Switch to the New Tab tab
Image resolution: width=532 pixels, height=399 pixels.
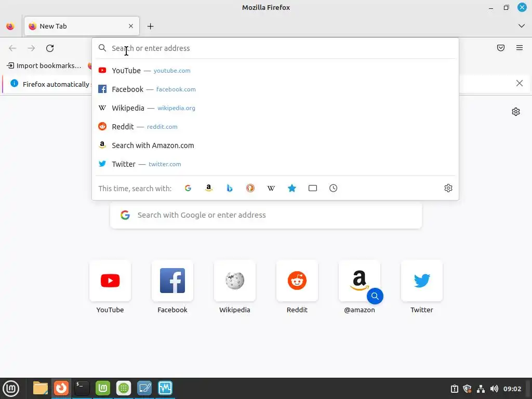(x=82, y=26)
